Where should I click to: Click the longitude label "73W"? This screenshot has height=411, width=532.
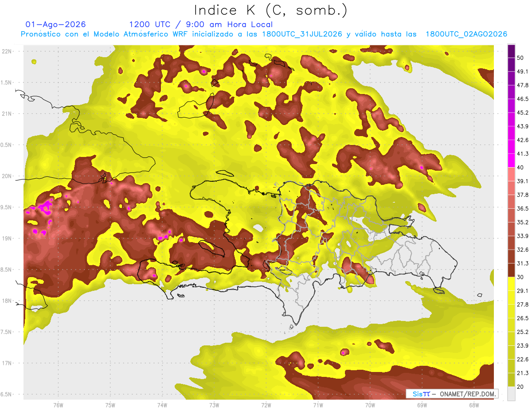pyautogui.click(x=214, y=405)
